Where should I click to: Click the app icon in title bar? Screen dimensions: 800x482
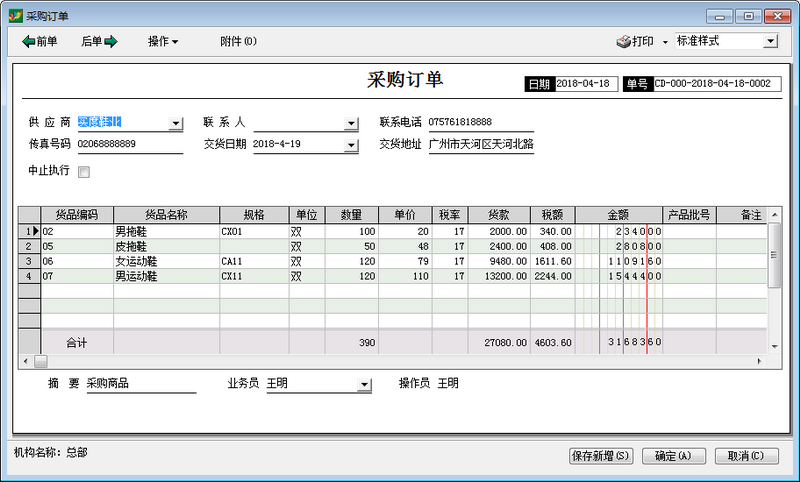16,16
